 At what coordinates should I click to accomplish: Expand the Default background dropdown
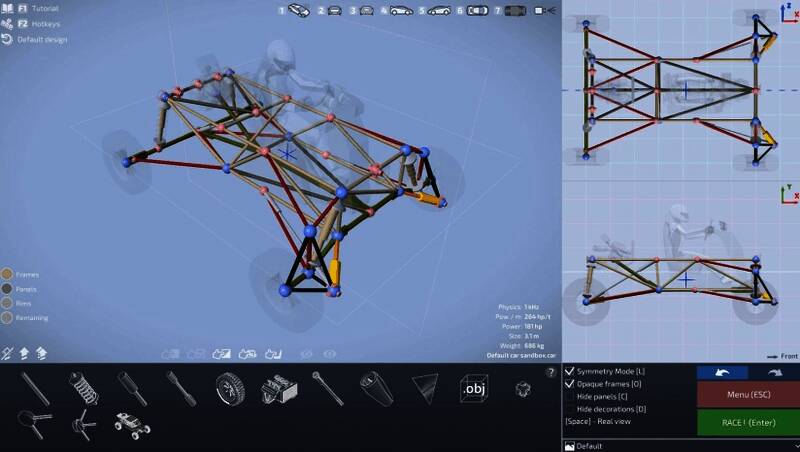tap(680, 446)
